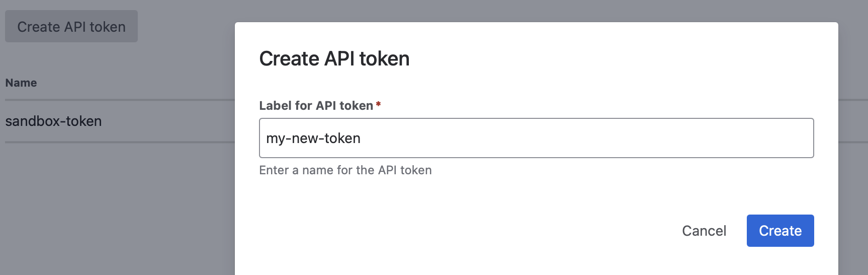Cancel the Create API token dialog
868x275 pixels.
[x=704, y=231]
